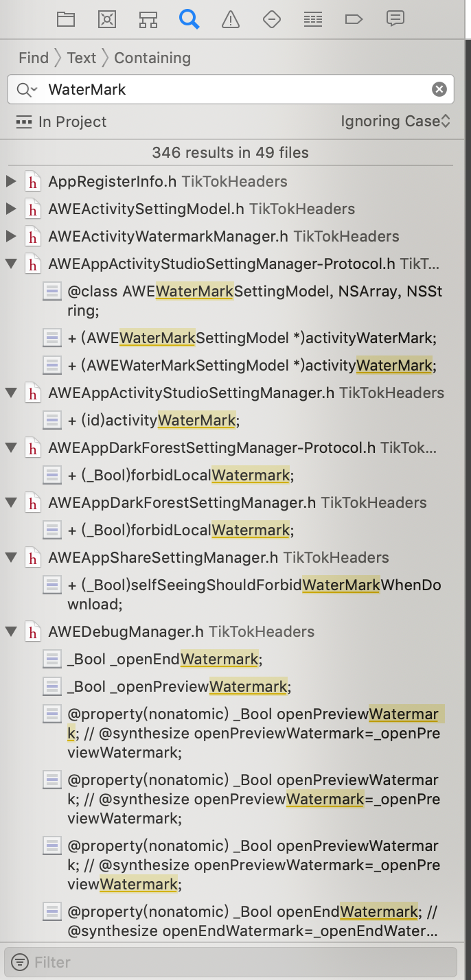Open the Project navigator folder icon
Viewport: 471px width, 980px height.
pyautogui.click(x=66, y=19)
